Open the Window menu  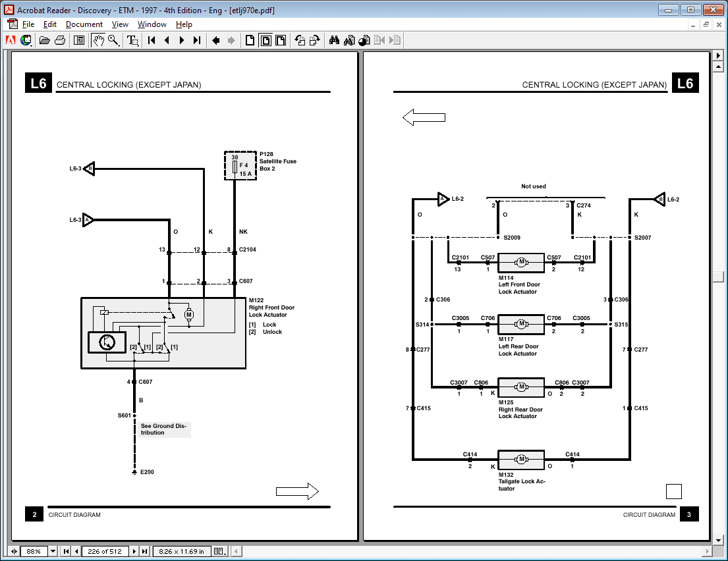[x=152, y=24]
